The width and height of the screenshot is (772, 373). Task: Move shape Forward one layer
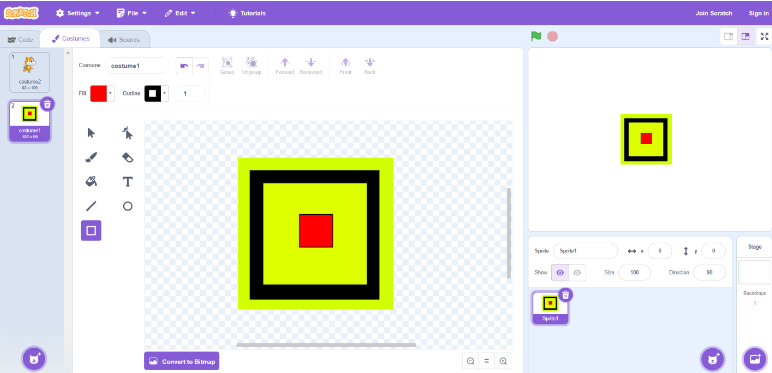tap(285, 66)
